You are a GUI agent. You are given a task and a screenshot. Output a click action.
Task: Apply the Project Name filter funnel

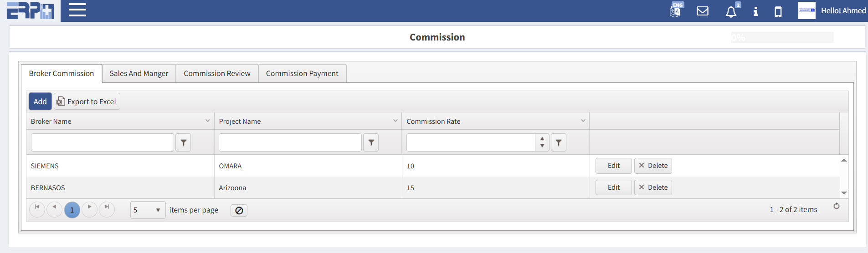point(371,143)
